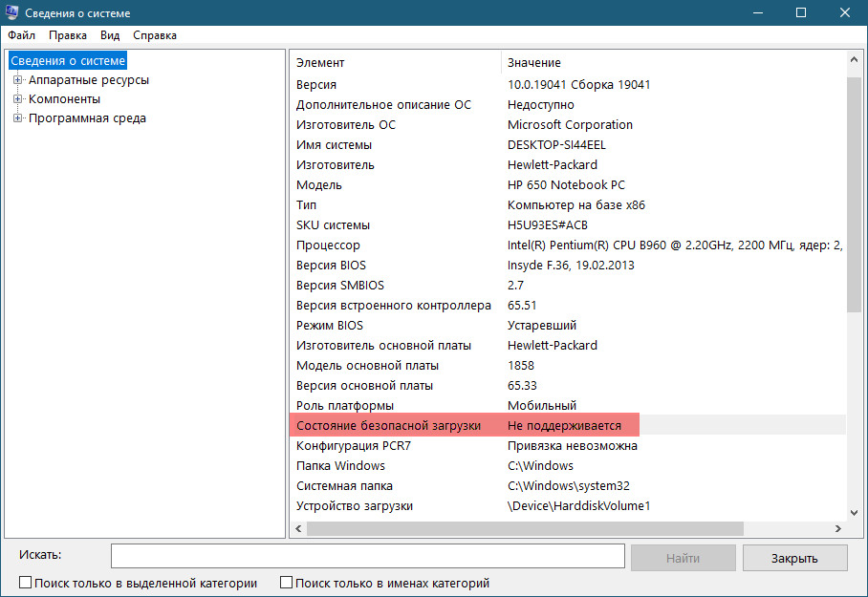
Task: Open the Правка menu
Action: click(x=68, y=35)
